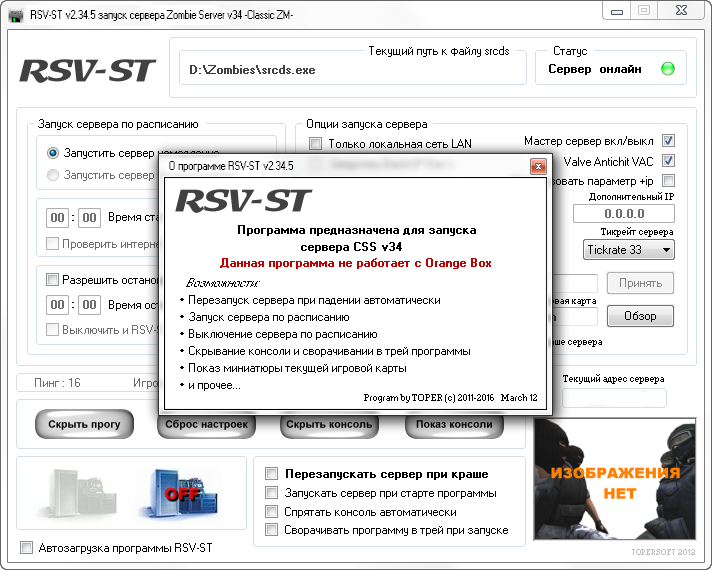The image size is (712, 570).
Task: Toggle 'Мастер сервер вкл/выкл' checkbox
Action: (668, 141)
